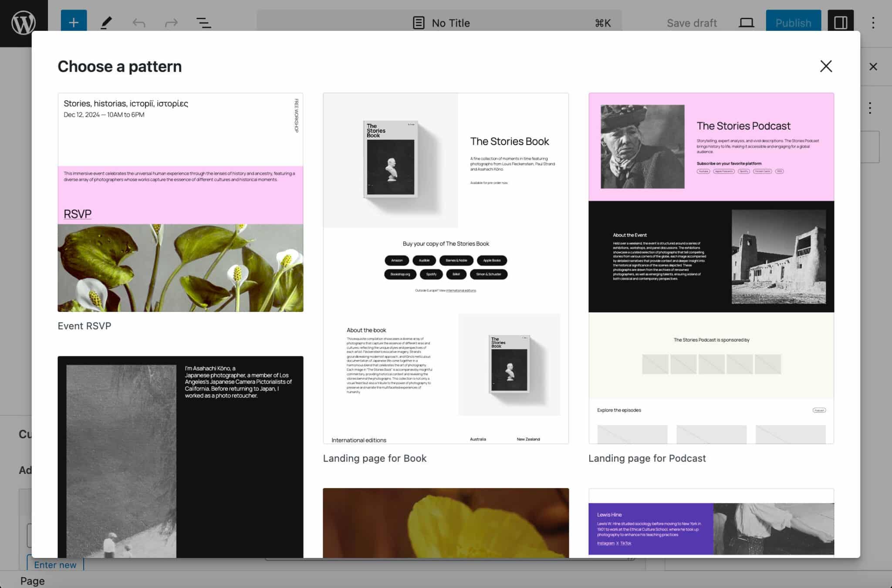Select the Event RSVP pattern
Screen dimensions: 892x588
[180, 202]
